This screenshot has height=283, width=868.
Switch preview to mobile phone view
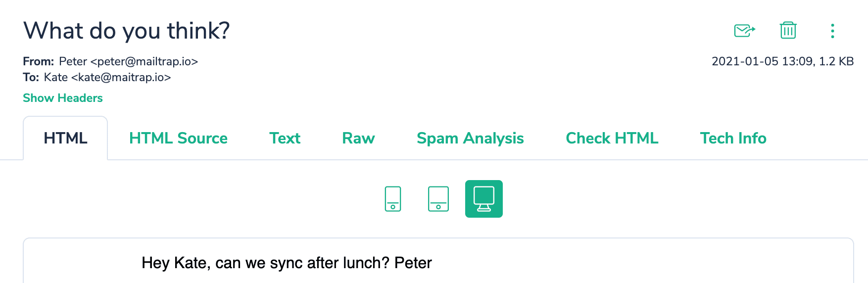coord(393,199)
